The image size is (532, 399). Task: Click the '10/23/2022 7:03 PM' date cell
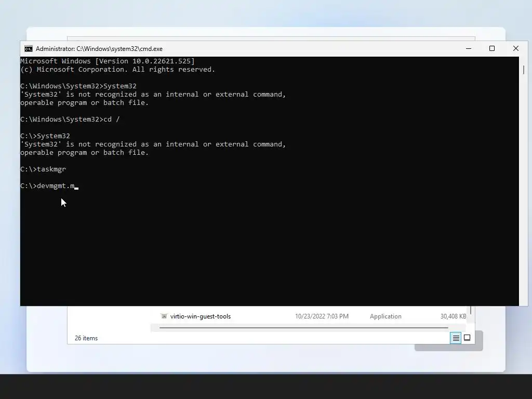tap(322, 316)
